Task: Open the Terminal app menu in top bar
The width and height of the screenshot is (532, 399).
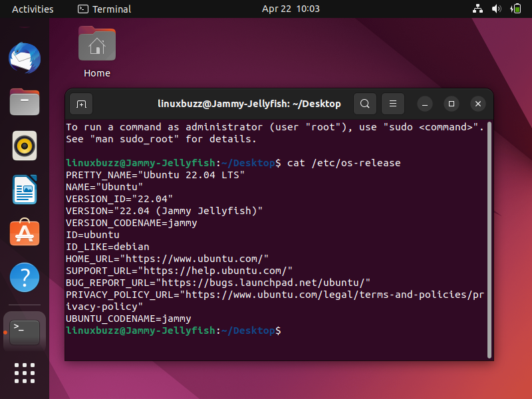Action: coord(104,9)
